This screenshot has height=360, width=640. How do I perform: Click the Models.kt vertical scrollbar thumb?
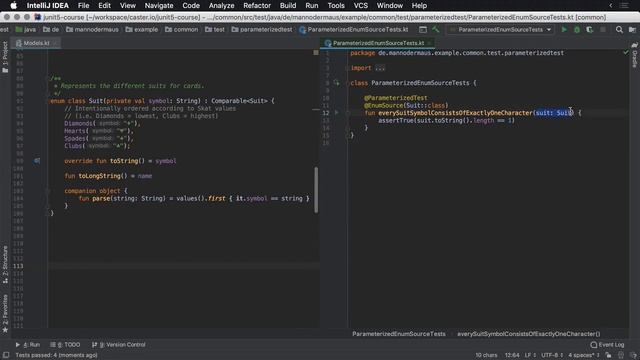316,190
